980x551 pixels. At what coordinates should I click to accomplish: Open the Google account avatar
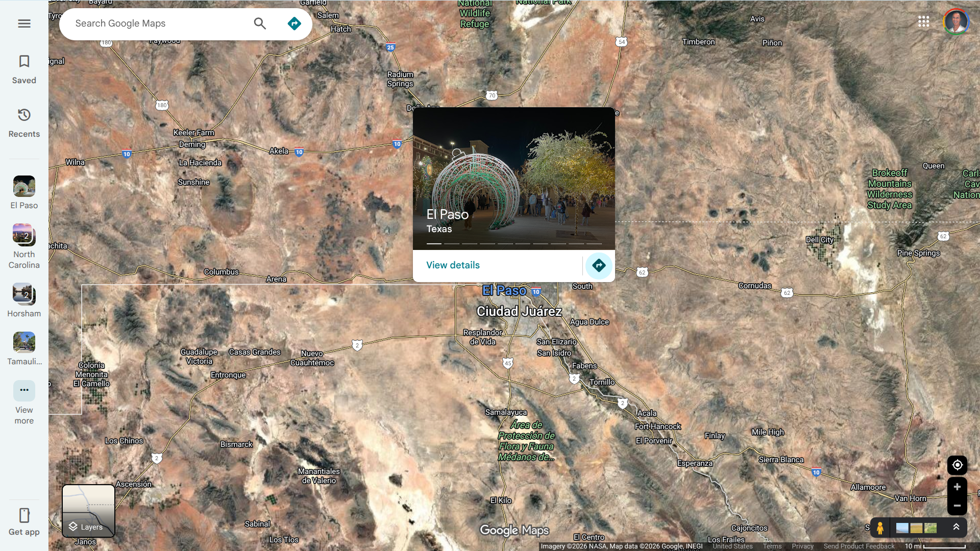[x=955, y=21]
